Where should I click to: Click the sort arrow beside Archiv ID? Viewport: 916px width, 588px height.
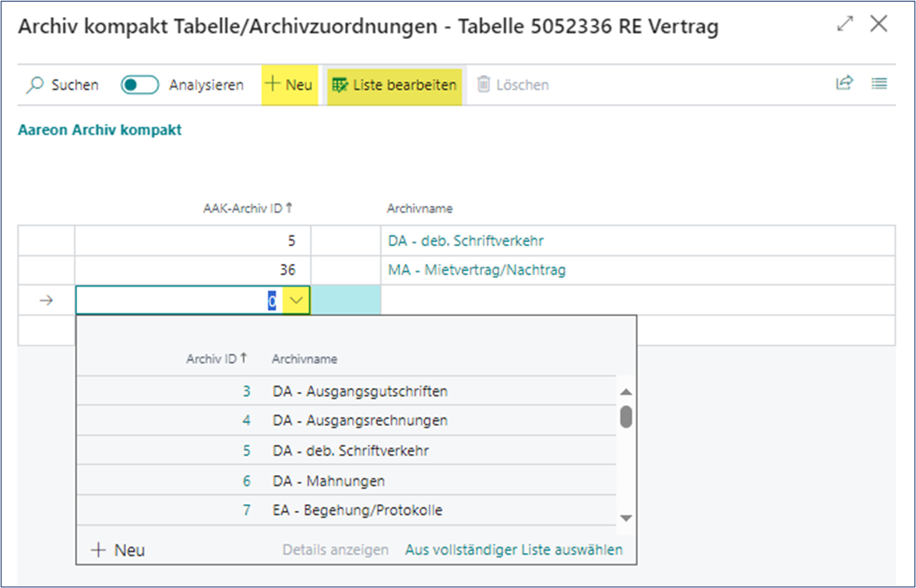pos(244,358)
